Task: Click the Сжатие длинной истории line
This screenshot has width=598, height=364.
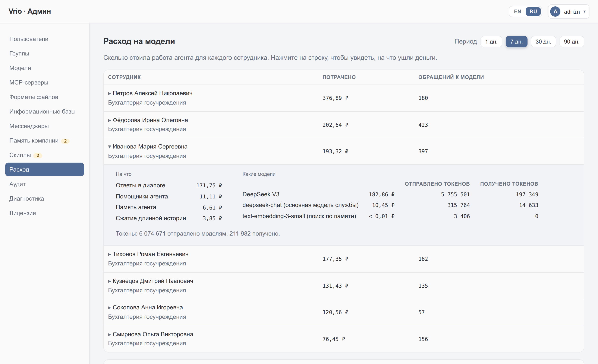Action: 169,218
